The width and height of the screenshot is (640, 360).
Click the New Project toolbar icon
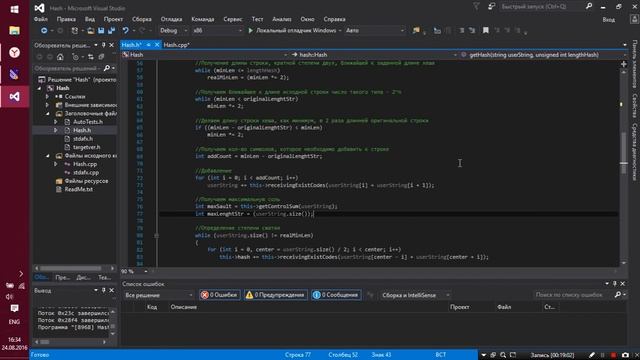(74, 31)
